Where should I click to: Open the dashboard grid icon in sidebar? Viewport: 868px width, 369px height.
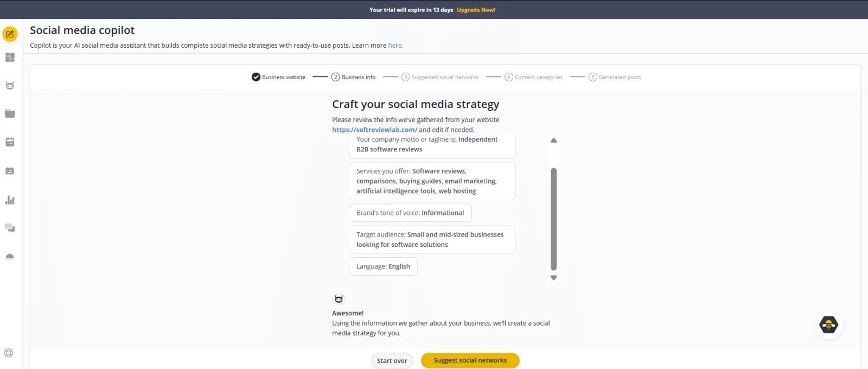pyautogui.click(x=10, y=58)
